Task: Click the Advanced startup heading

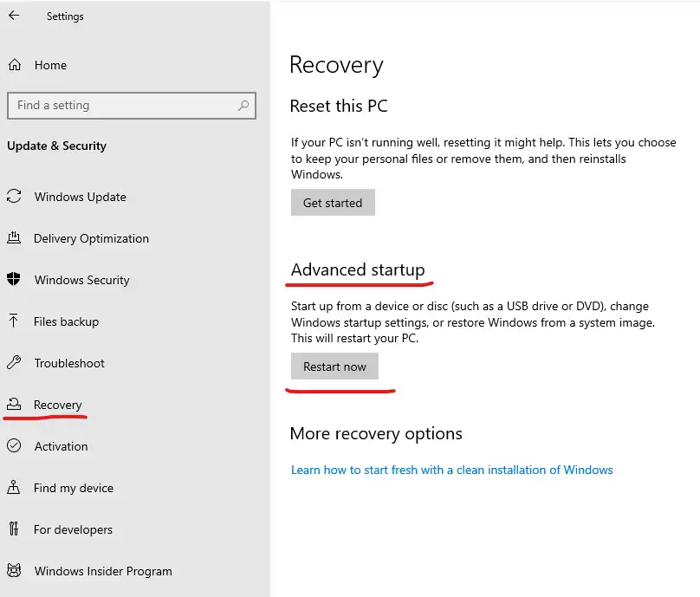Action: click(x=358, y=269)
